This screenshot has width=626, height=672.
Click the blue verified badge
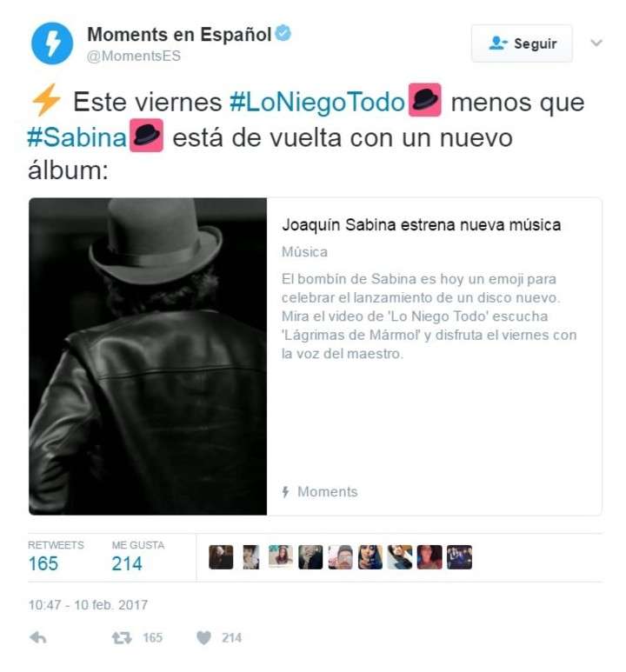[283, 33]
